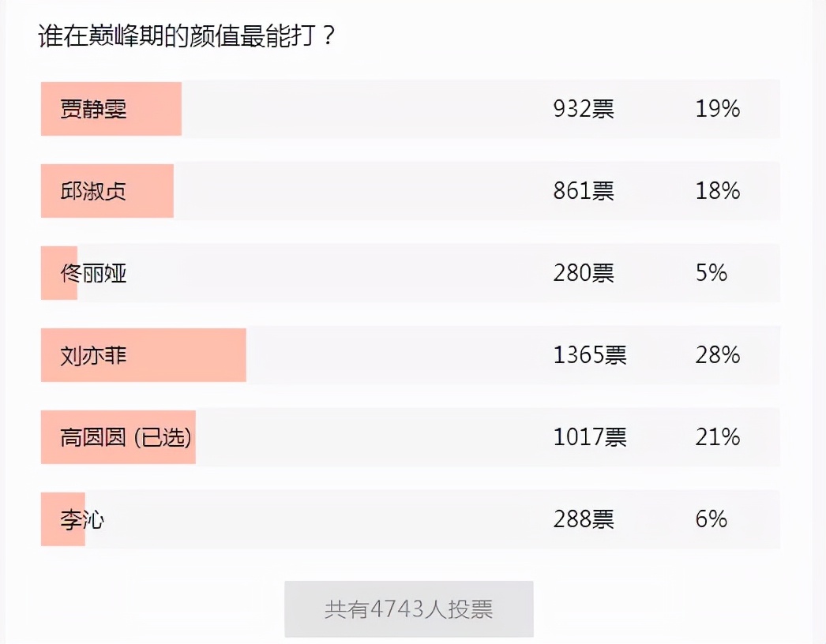Click the 21% percentage label

[x=718, y=437]
